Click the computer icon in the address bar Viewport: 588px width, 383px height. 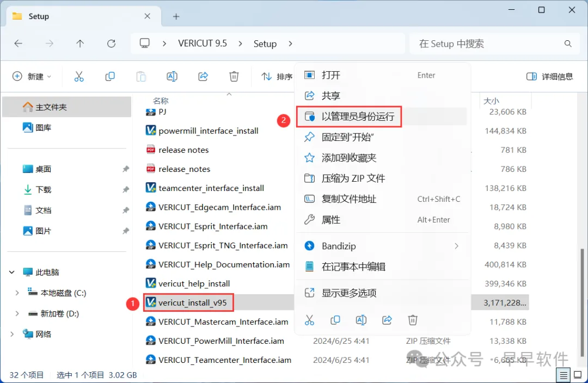tap(144, 44)
